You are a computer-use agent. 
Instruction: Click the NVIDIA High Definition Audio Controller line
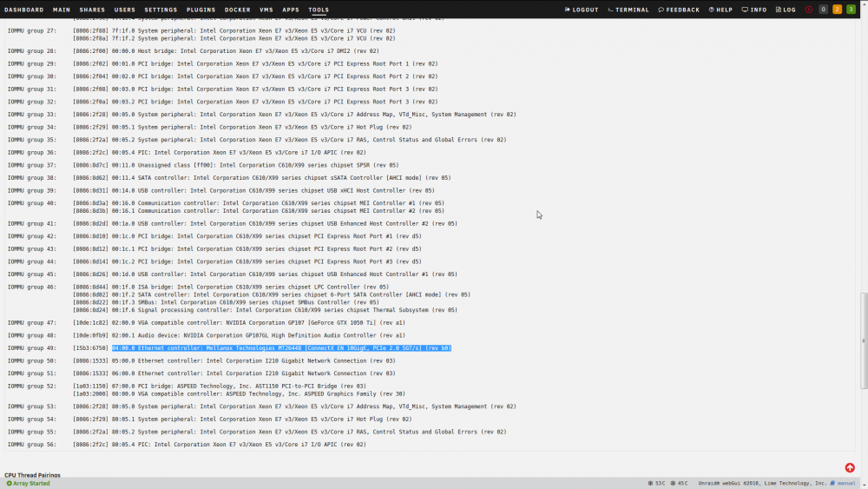coord(240,335)
